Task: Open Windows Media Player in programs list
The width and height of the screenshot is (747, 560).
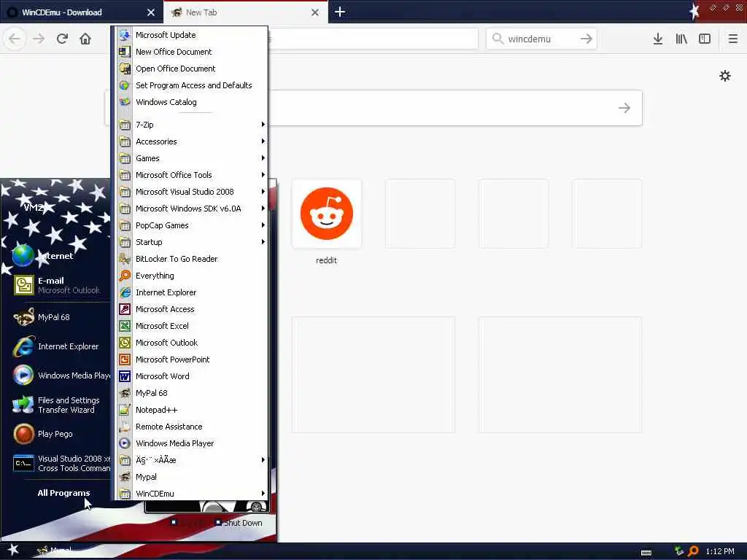Action: [x=192, y=443]
